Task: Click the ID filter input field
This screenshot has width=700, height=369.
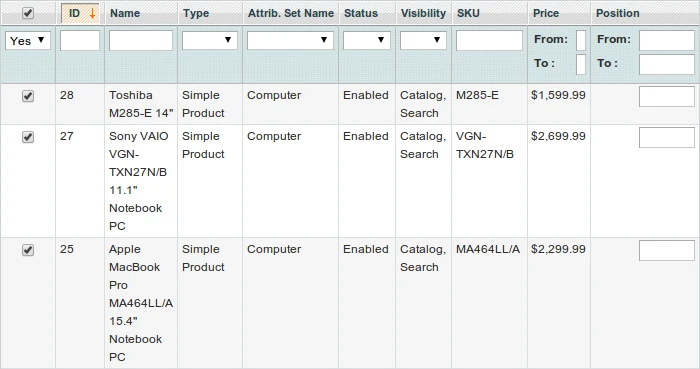Action: pyautogui.click(x=80, y=41)
